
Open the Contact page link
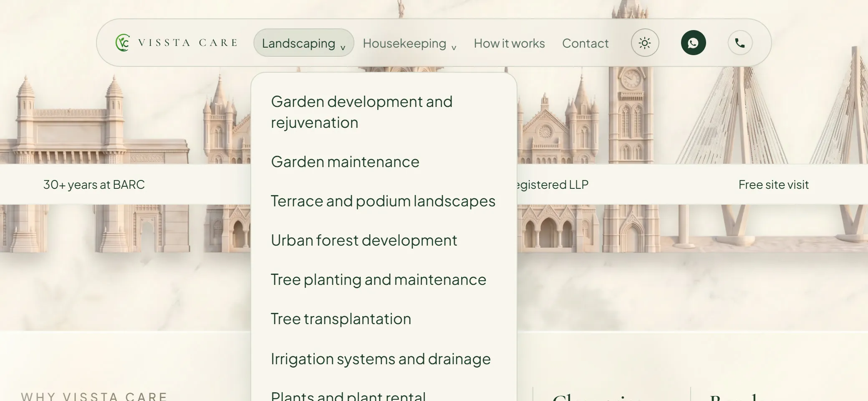[585, 43]
